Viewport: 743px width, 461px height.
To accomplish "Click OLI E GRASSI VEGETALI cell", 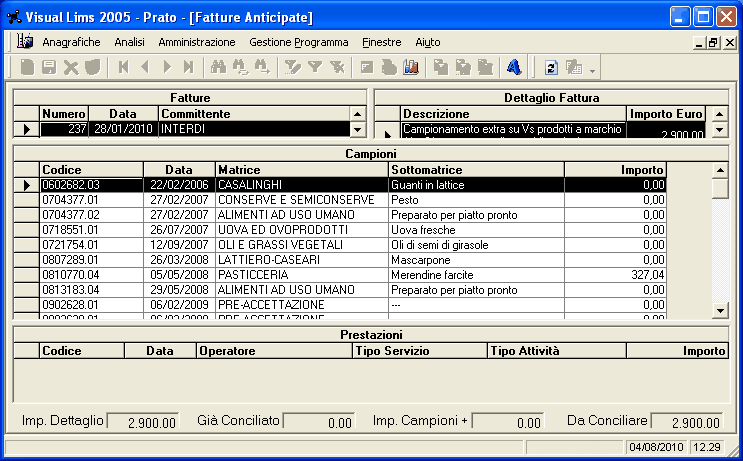I will (301, 245).
